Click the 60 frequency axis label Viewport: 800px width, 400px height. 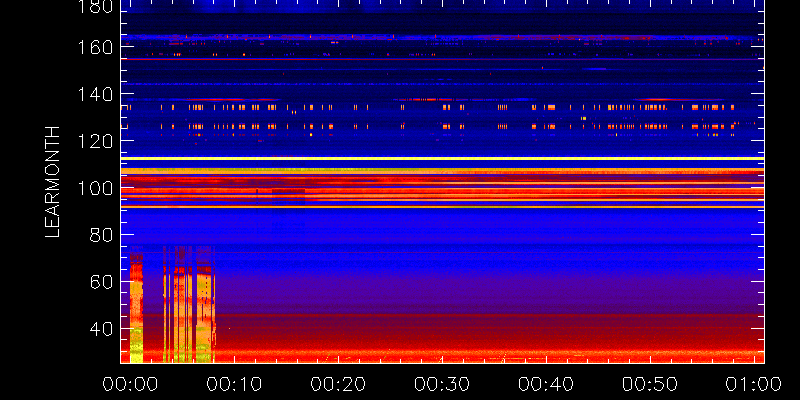pos(102,283)
